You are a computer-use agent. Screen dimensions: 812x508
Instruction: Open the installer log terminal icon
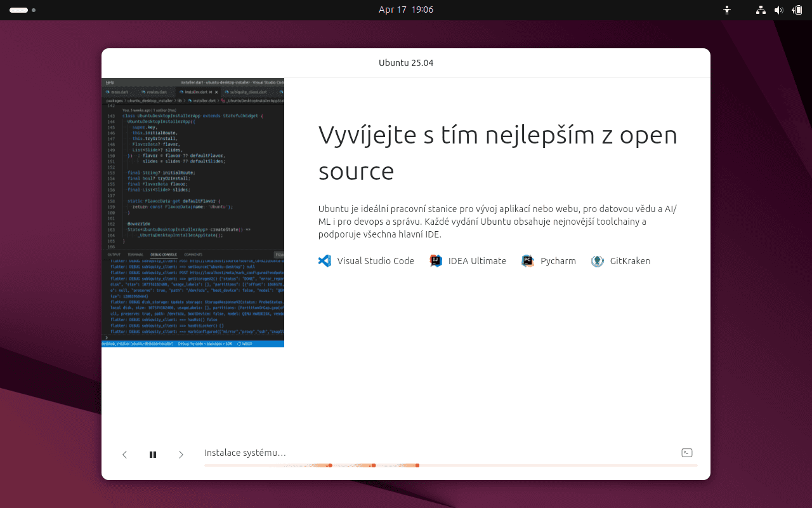pos(686,453)
